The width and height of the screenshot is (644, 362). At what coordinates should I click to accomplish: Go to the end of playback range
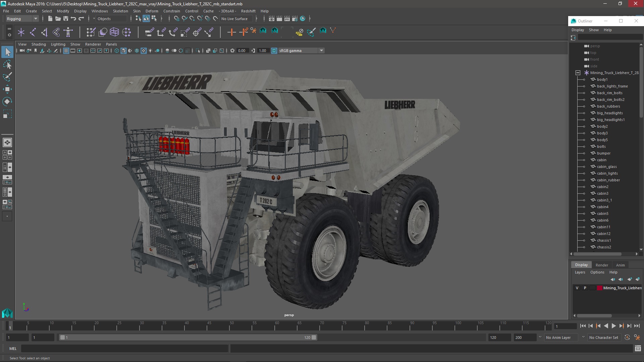pyautogui.click(x=637, y=326)
